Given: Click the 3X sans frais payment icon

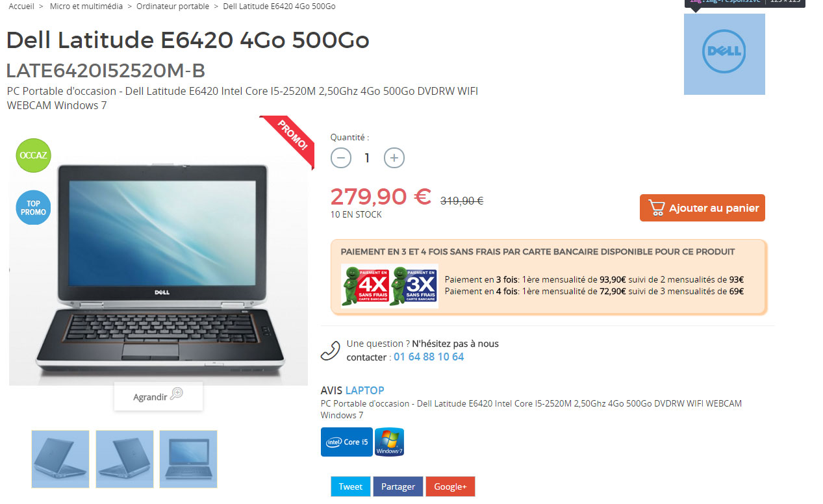Looking at the screenshot, I should [414, 286].
